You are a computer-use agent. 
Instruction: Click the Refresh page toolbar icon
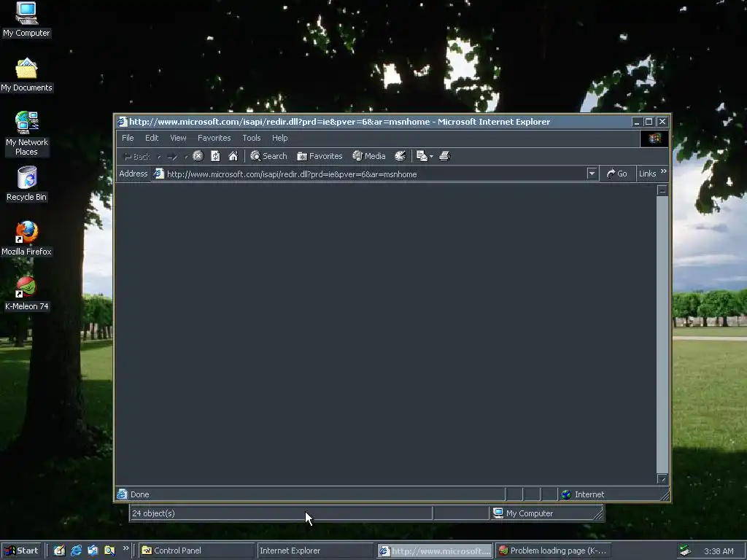215,156
